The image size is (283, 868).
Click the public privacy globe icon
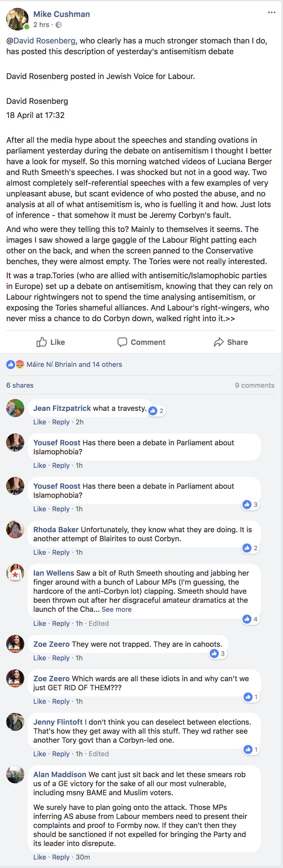click(x=59, y=25)
